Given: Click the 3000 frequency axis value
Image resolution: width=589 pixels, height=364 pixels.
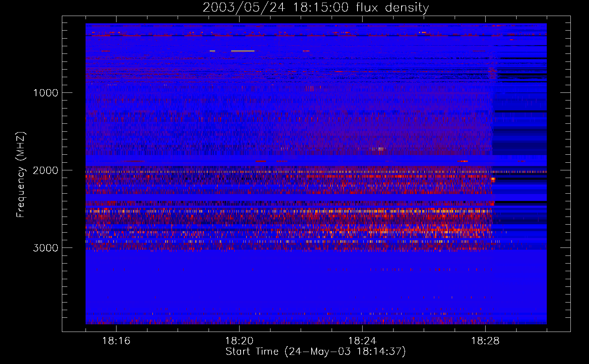Looking at the screenshot, I should (x=46, y=248).
